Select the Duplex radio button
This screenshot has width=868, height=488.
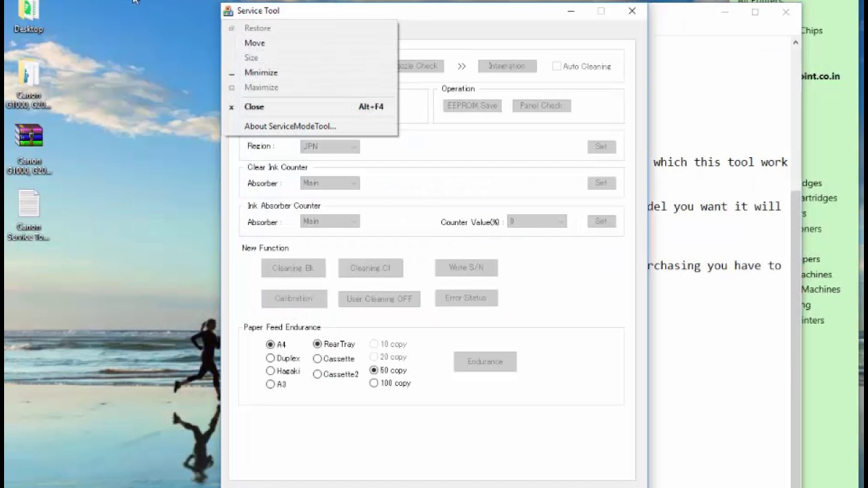[x=271, y=358]
